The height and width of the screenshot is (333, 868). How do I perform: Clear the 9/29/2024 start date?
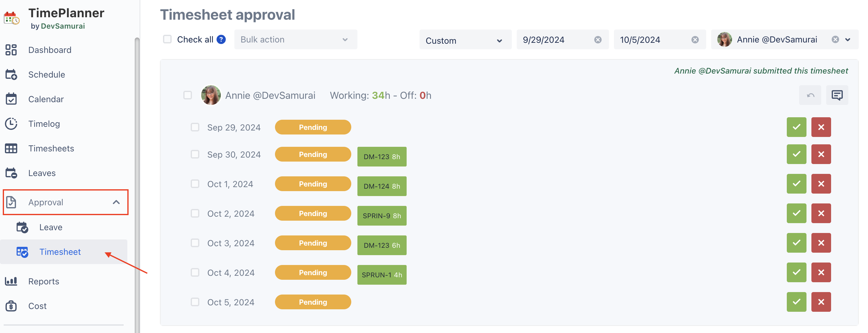(x=598, y=40)
